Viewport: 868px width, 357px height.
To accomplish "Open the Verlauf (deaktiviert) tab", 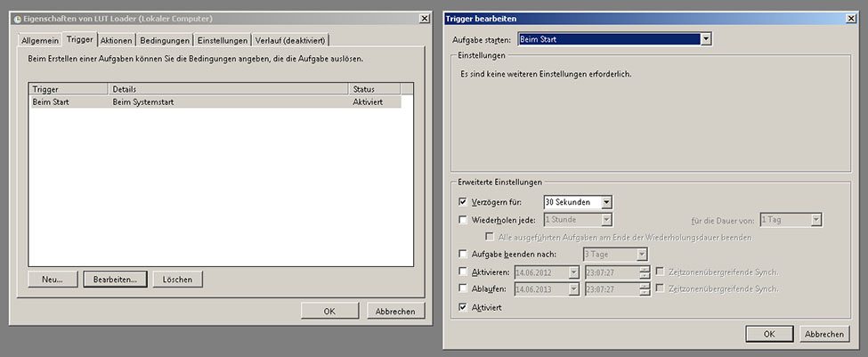I will [x=291, y=40].
